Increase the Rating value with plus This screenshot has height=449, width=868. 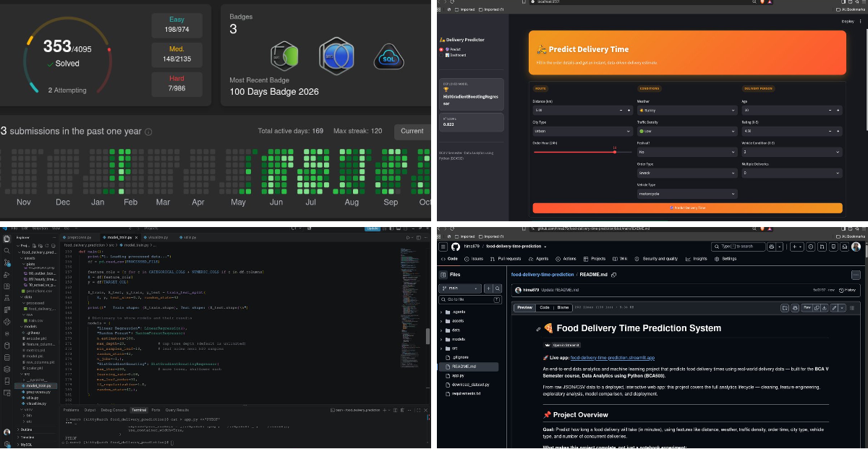838,132
